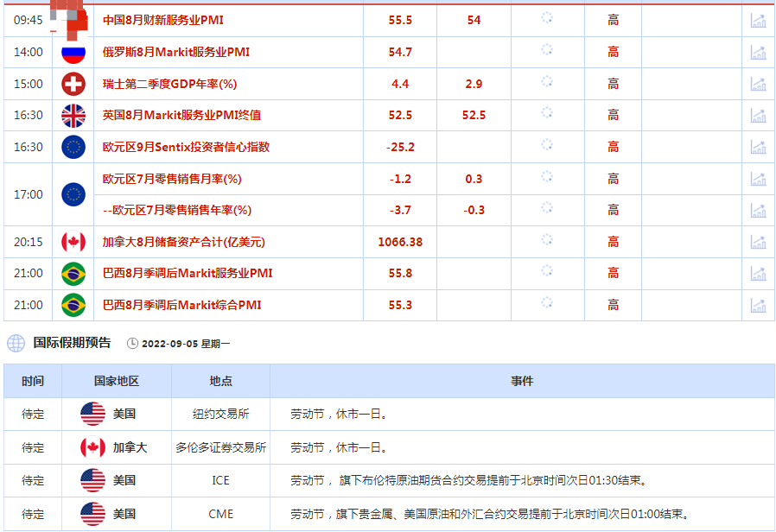Viewport: 776px width, 532px height.
Task: Click the 国家地区 column header
Action: [x=117, y=381]
